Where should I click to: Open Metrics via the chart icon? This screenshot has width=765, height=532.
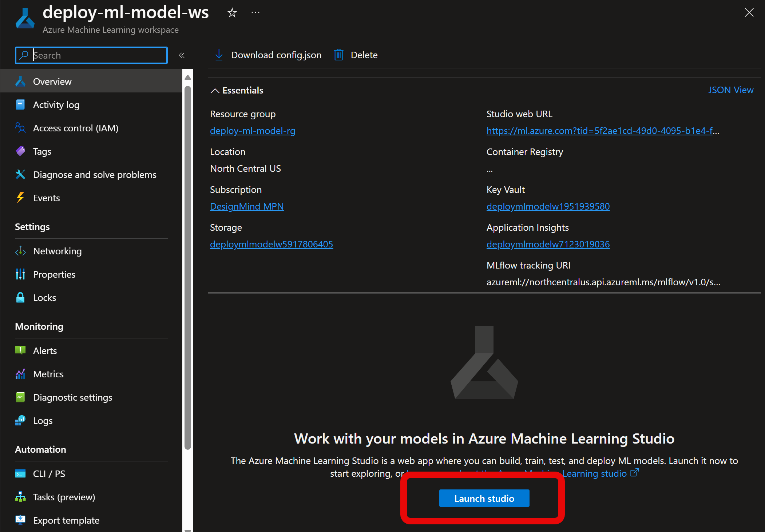(x=20, y=374)
